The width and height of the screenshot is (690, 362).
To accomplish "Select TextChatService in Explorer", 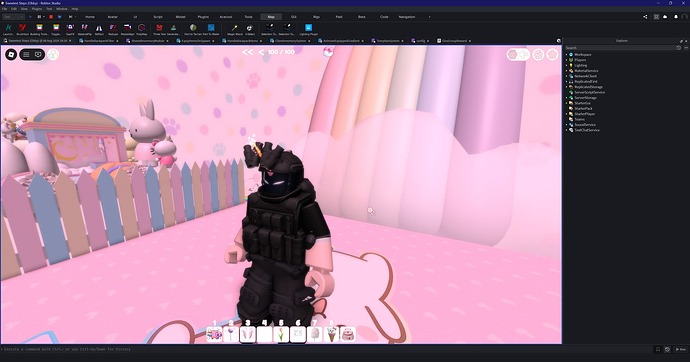I will click(x=587, y=130).
